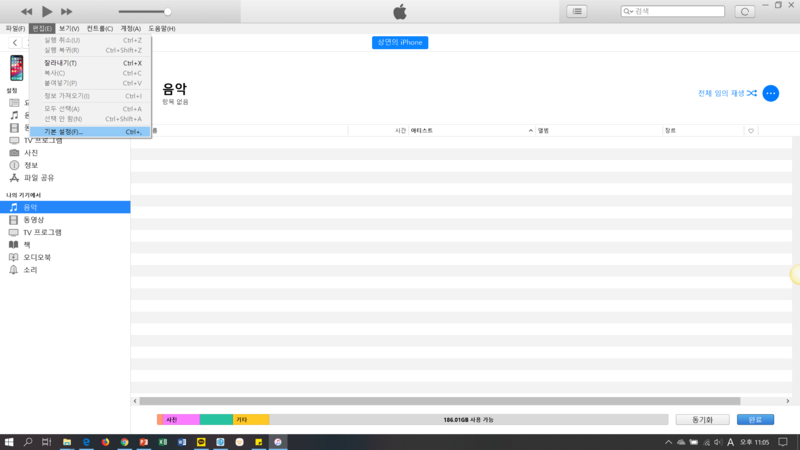
Task: Click the 동기화 sync button
Action: click(703, 419)
